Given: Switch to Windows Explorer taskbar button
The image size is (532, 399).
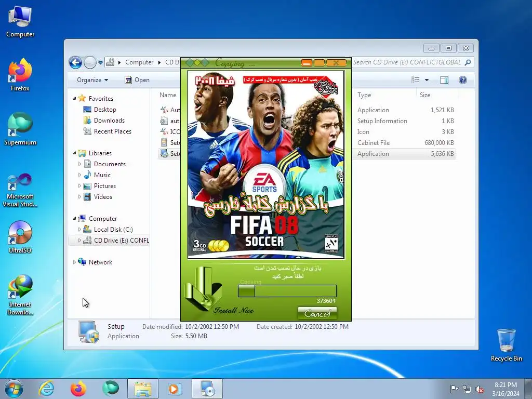Looking at the screenshot, I should 143,389.
